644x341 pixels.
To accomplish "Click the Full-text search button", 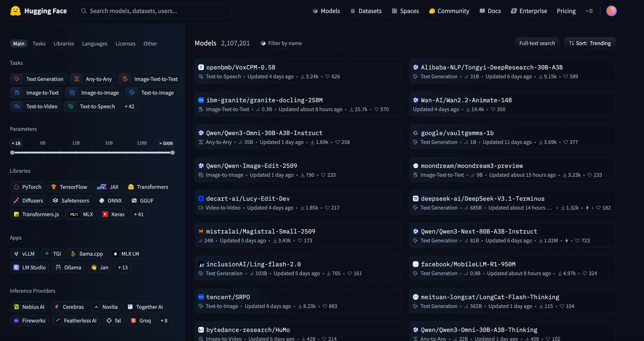I will coord(537,43).
